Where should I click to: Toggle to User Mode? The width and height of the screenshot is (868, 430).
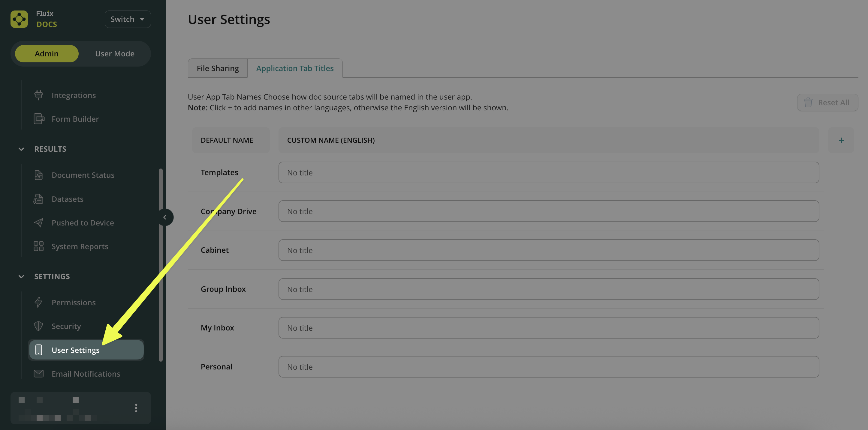click(x=115, y=54)
